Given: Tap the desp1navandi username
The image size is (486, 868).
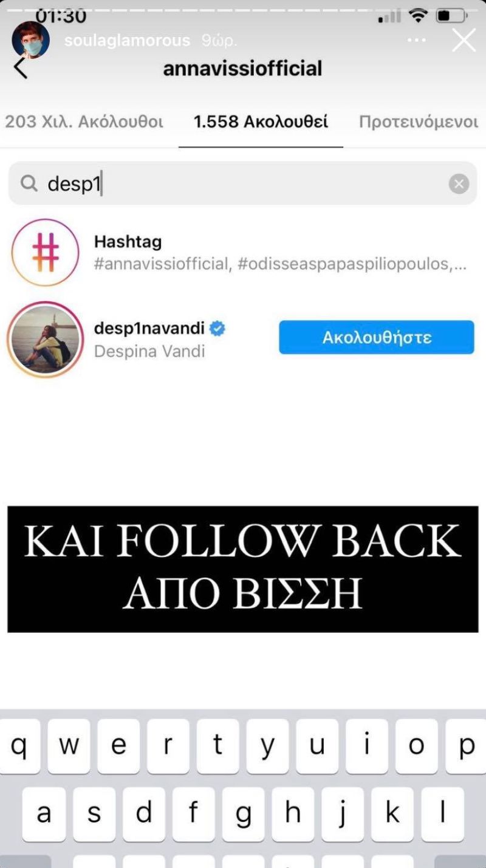Looking at the screenshot, I should [x=150, y=328].
